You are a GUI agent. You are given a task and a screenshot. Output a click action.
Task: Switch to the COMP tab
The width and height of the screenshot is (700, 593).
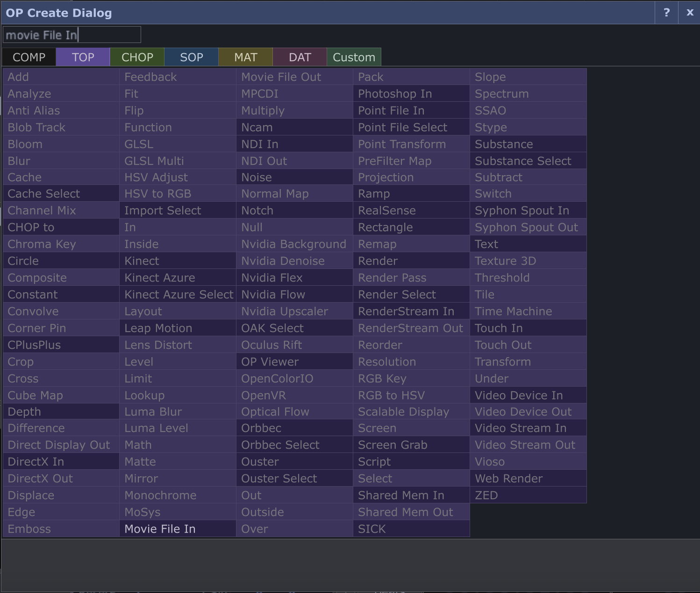(x=29, y=57)
